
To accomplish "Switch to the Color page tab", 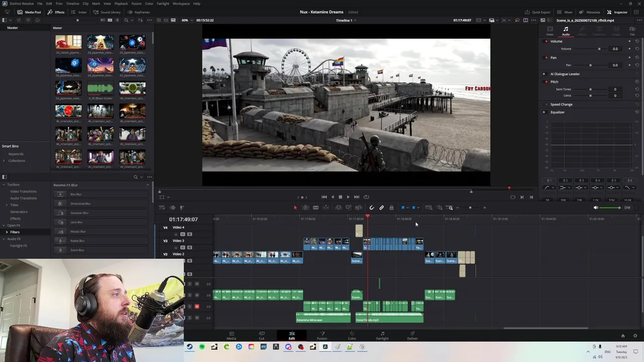I will 352,335.
